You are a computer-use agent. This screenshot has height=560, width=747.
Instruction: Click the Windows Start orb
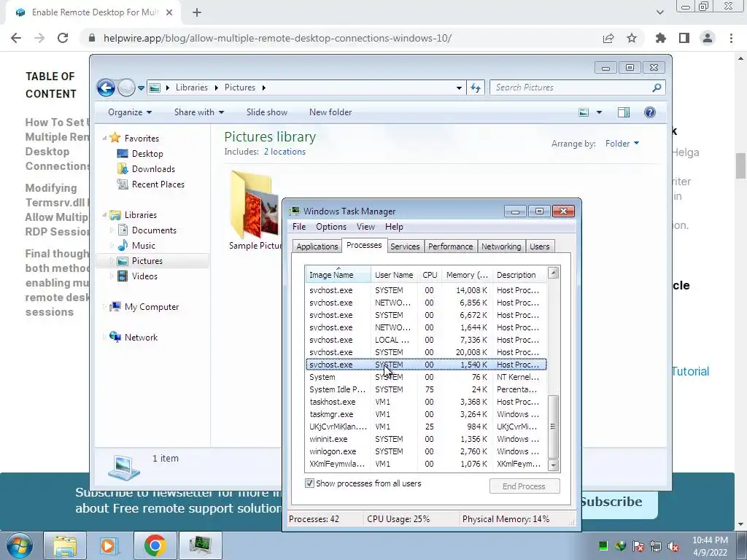pos(19,545)
